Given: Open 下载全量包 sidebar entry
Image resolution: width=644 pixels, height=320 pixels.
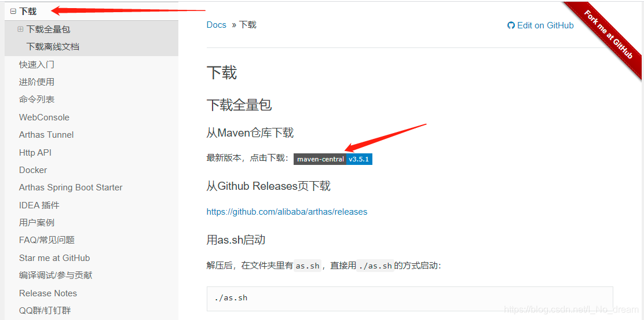Looking at the screenshot, I should (49, 30).
